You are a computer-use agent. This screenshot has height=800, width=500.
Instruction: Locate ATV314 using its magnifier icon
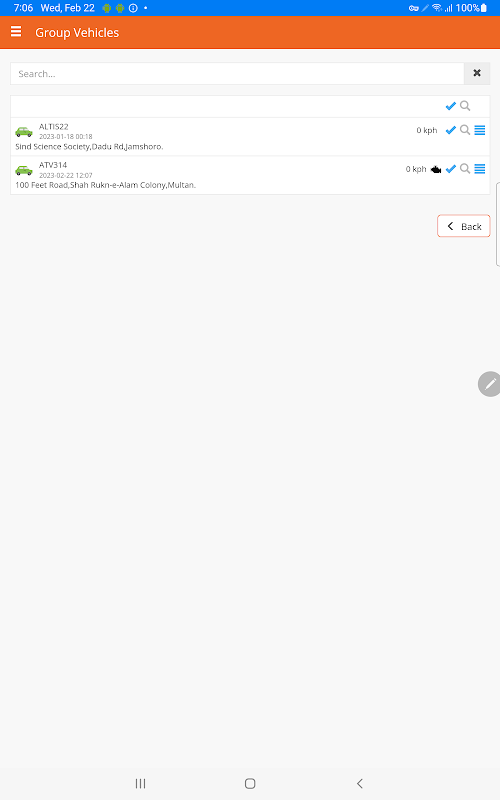465,169
